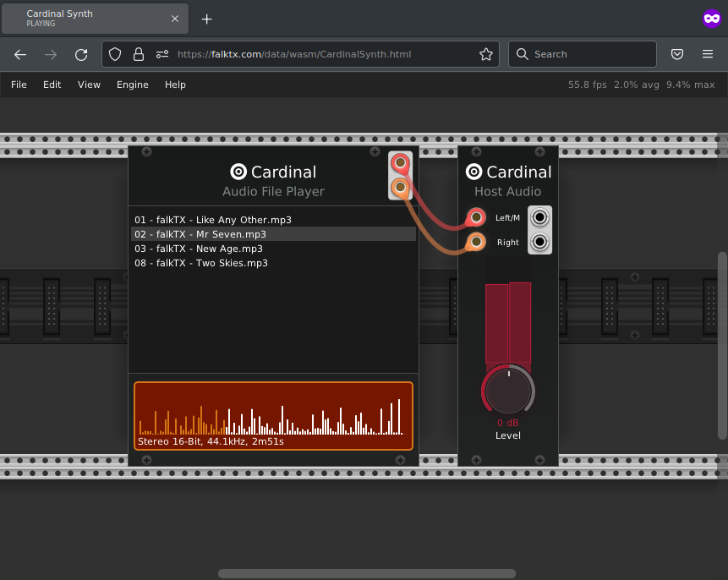Click the Right output jack on Host Audio

click(539, 242)
